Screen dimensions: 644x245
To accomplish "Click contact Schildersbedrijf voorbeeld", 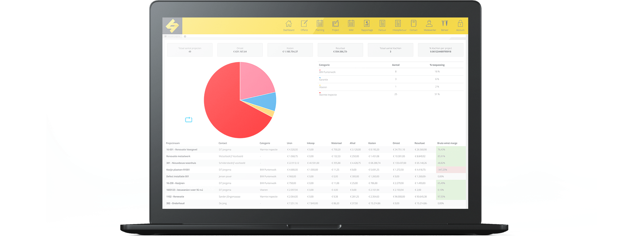I will (x=232, y=163).
